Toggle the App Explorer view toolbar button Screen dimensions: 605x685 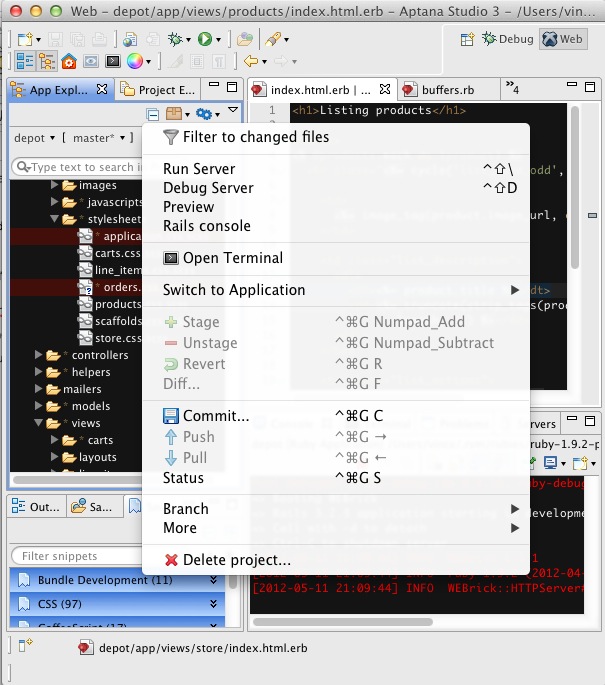[47, 61]
